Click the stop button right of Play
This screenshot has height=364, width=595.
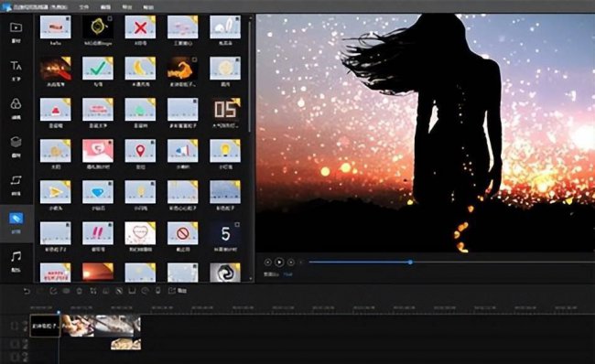(x=291, y=262)
